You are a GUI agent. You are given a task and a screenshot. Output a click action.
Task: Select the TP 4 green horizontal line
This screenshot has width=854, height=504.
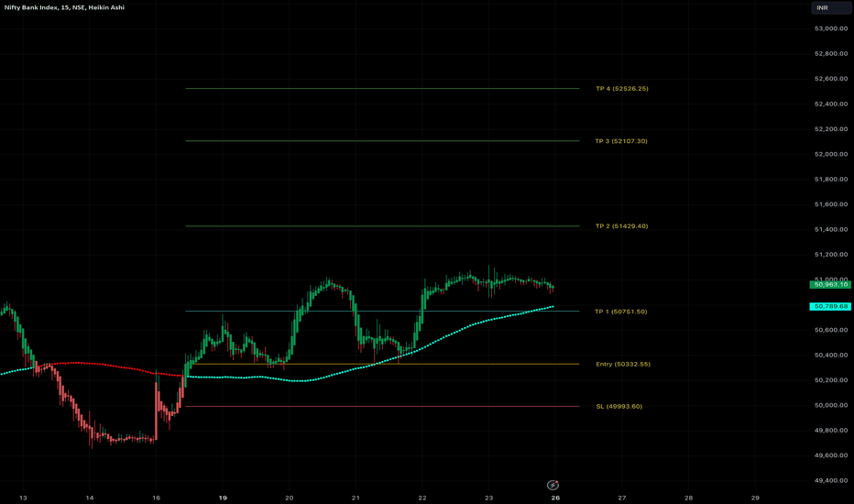[382, 88]
